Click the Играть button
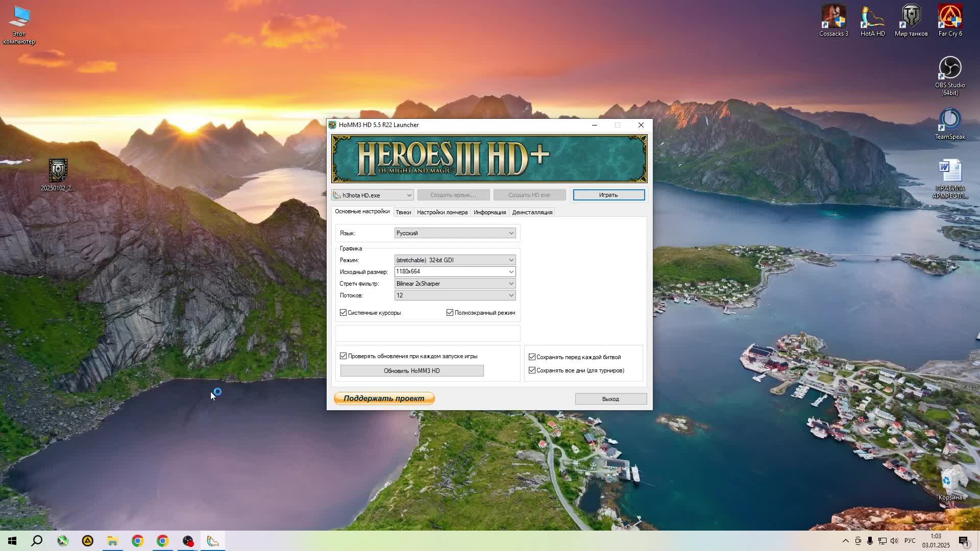Image resolution: width=980 pixels, height=551 pixels. click(608, 195)
